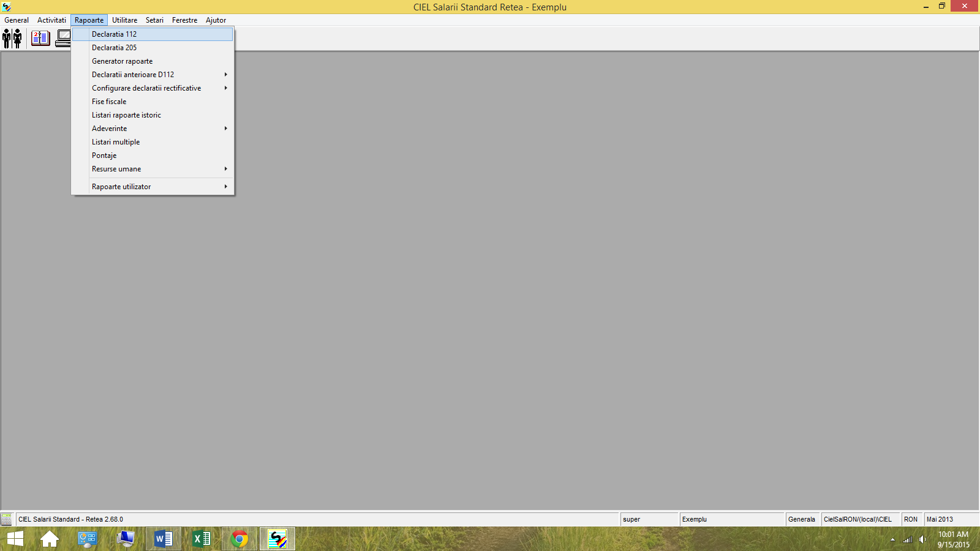Expand the Adeverinte submenu
Viewport: 980px width, 551px height.
(x=153, y=129)
